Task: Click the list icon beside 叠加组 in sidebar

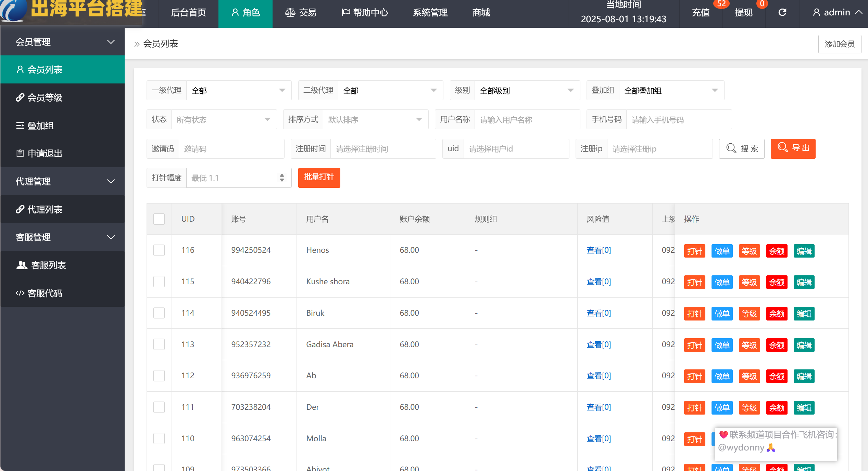Action: click(20, 126)
